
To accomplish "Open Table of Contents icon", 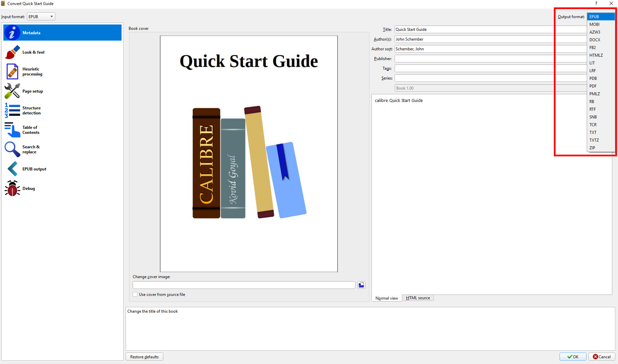I will [x=12, y=130].
